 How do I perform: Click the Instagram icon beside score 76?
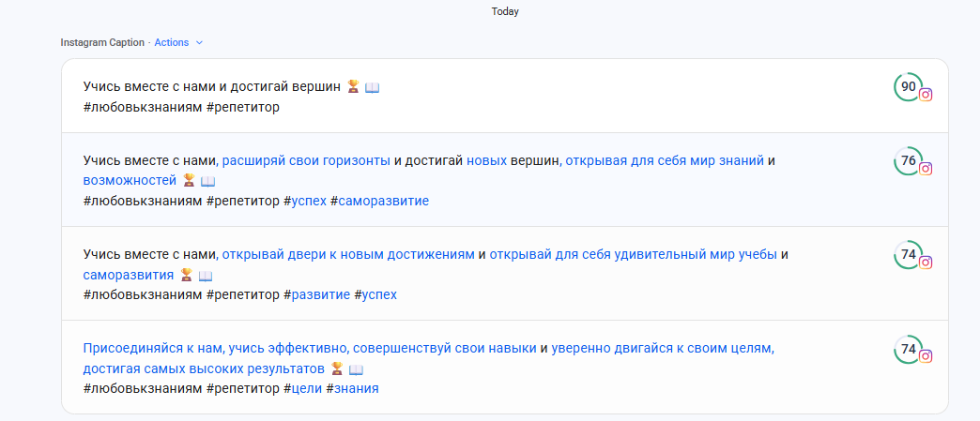tap(926, 169)
